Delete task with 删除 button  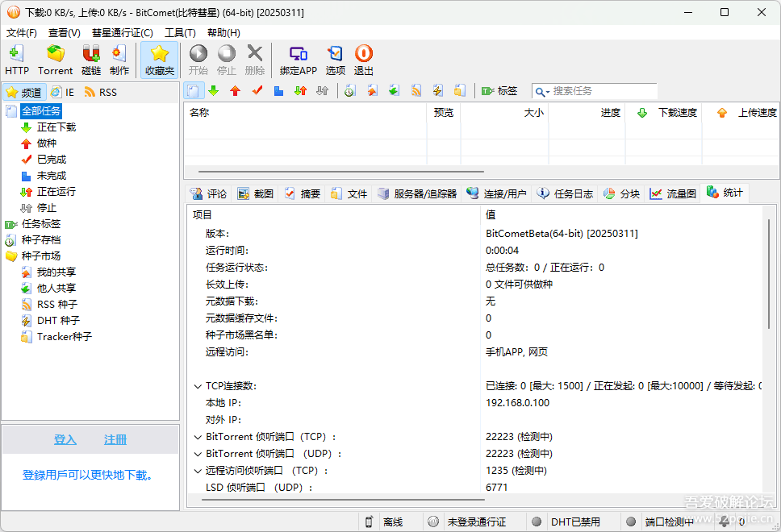[x=255, y=60]
